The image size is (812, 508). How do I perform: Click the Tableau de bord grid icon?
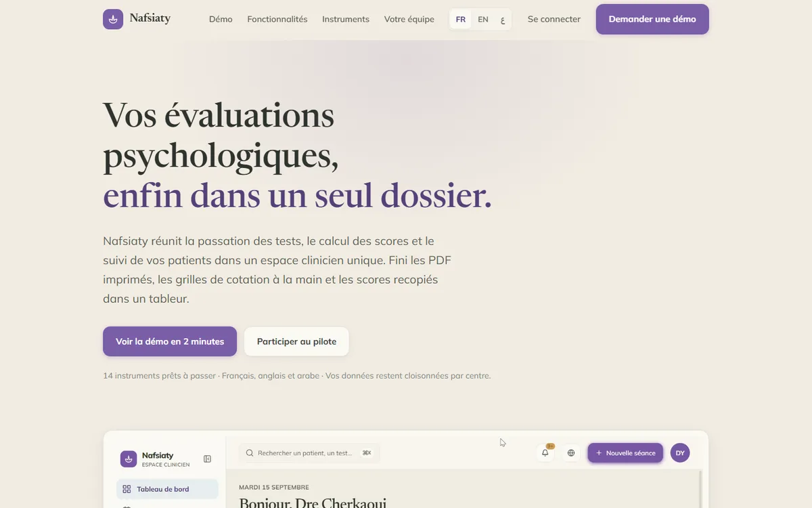pos(127,489)
